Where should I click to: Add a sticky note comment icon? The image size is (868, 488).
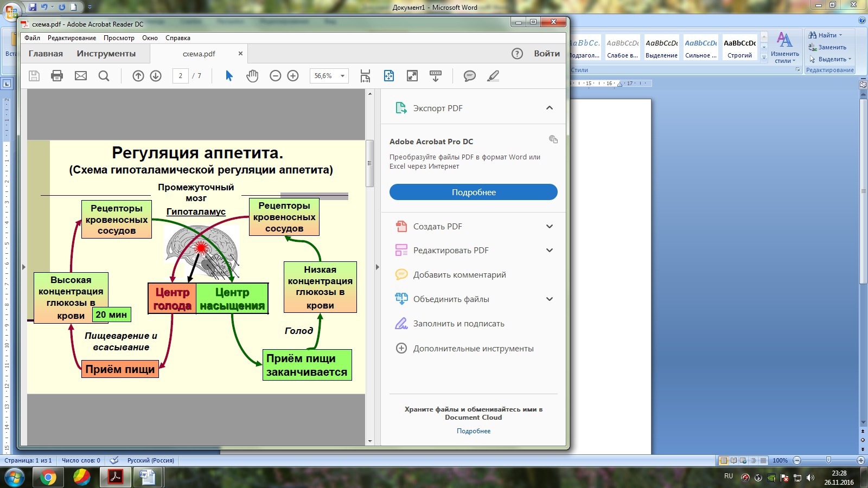click(x=470, y=76)
